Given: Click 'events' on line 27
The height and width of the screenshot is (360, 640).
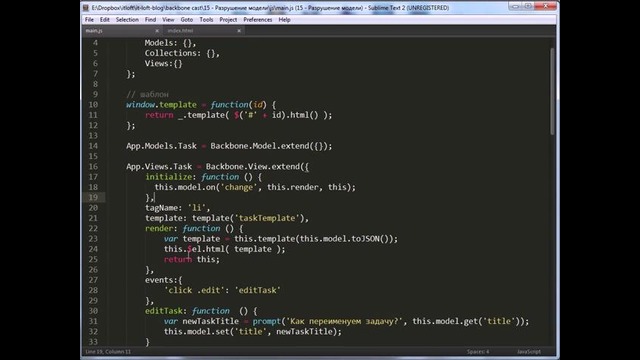Looking at the screenshot, I should click(x=159, y=280).
